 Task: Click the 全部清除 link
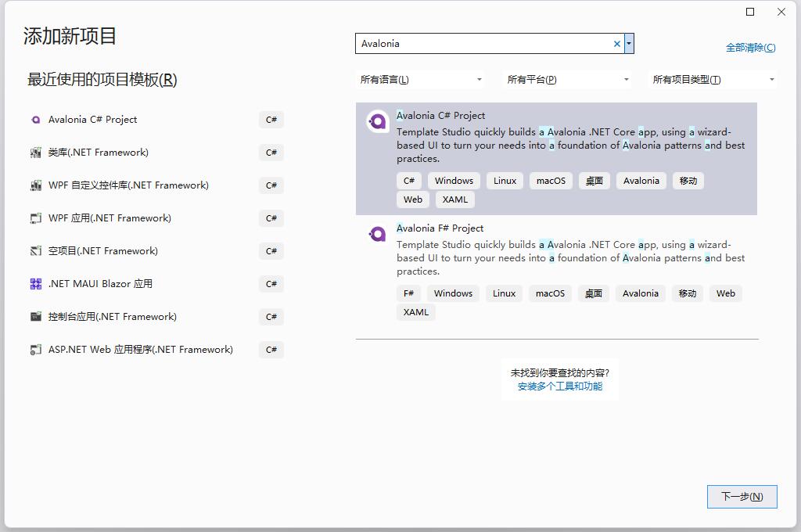(750, 48)
